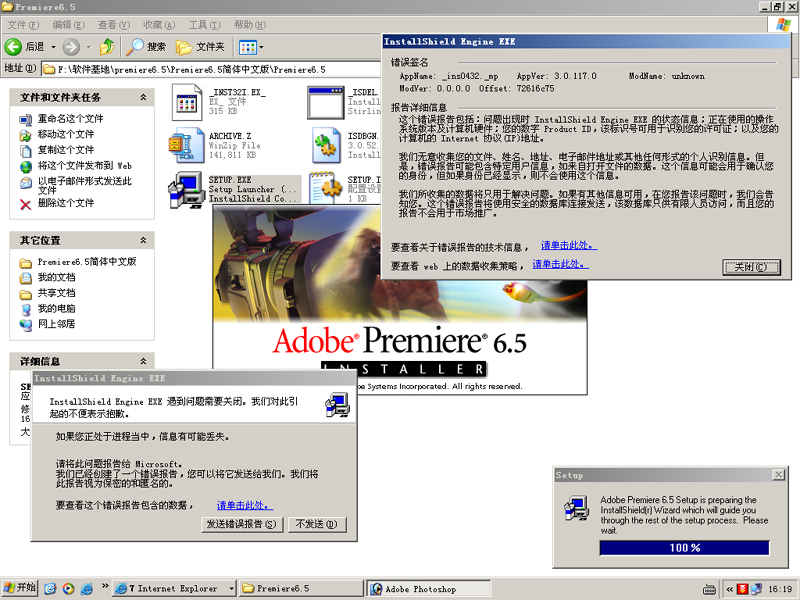This screenshot has height=600, width=800.
Task: Open the 7 Internet Explorer taskbar group
Action: [x=174, y=588]
